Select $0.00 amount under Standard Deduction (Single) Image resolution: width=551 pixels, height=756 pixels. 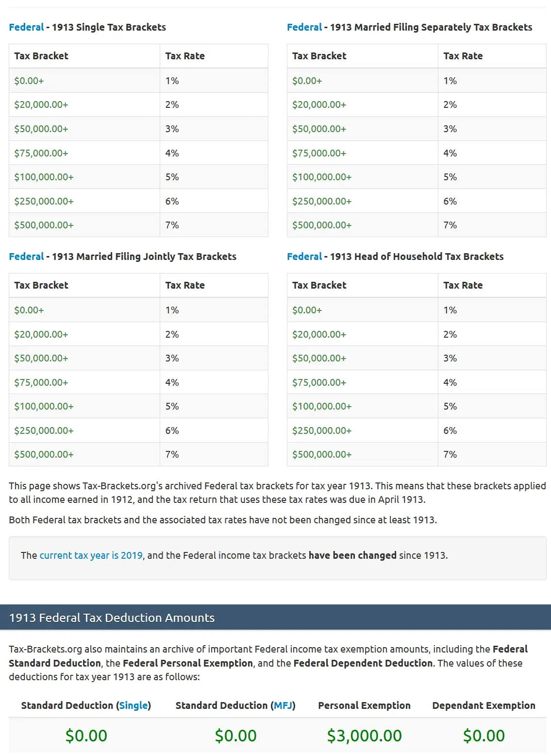point(86,736)
